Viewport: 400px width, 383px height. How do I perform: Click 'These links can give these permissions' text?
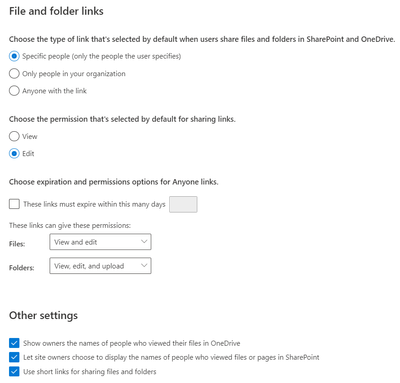tap(70, 226)
